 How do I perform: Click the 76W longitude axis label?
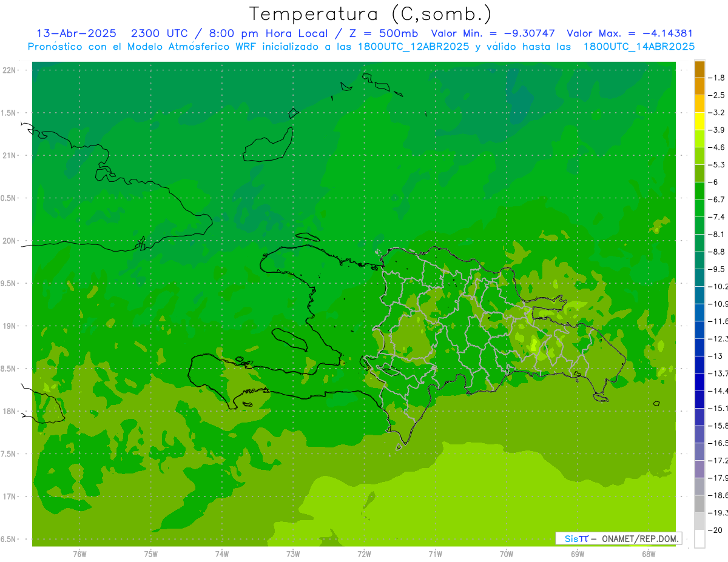(x=79, y=554)
